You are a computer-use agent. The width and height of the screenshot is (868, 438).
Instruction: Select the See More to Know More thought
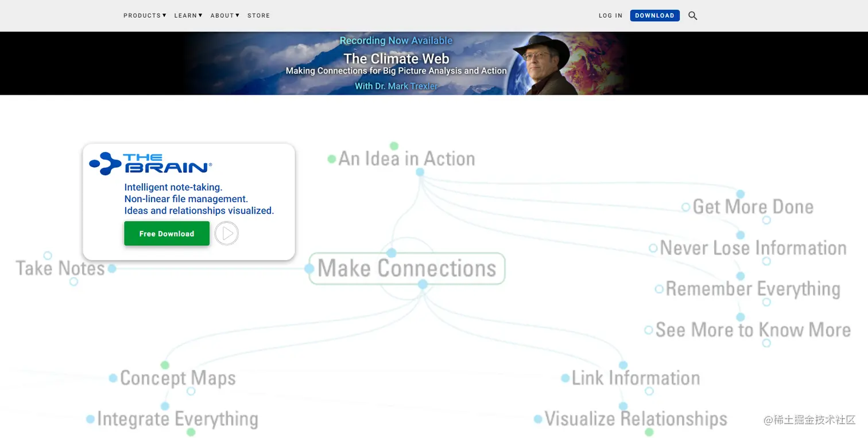click(753, 330)
